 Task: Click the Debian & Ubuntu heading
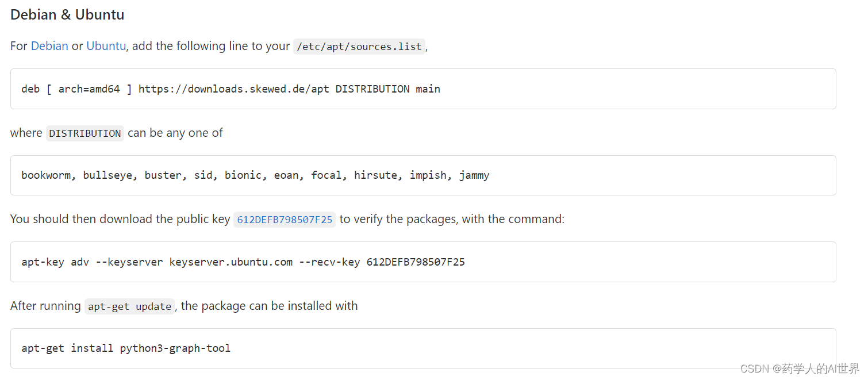67,15
